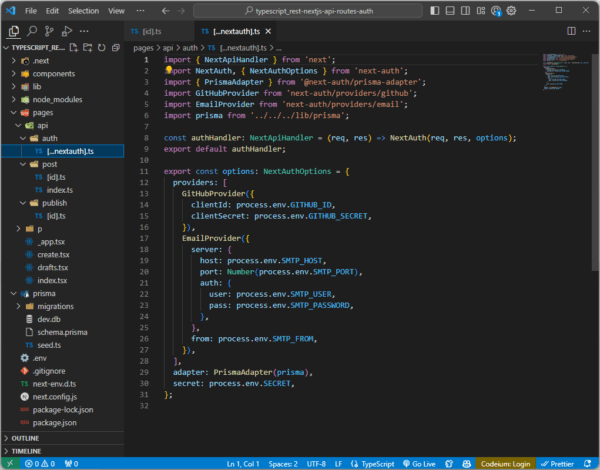Collapse all folders in Explorer
The image size is (600, 470).
tap(116, 47)
